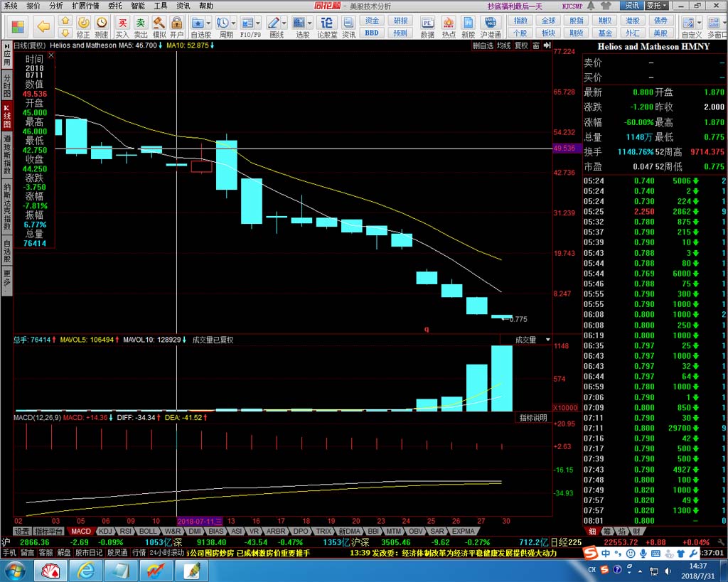Open the 分析 menu
Viewport: 728px width, 582px height.
point(55,6)
